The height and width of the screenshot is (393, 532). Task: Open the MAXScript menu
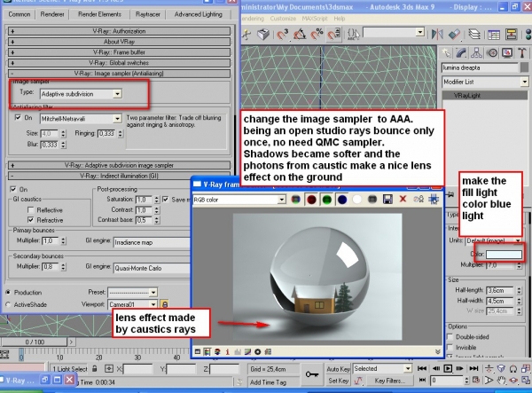coord(315,19)
